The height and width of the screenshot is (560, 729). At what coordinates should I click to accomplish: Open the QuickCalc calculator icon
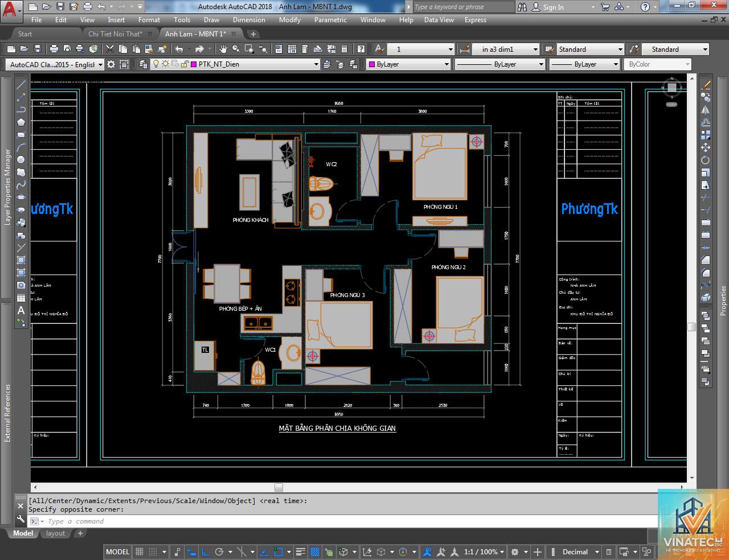(344, 49)
